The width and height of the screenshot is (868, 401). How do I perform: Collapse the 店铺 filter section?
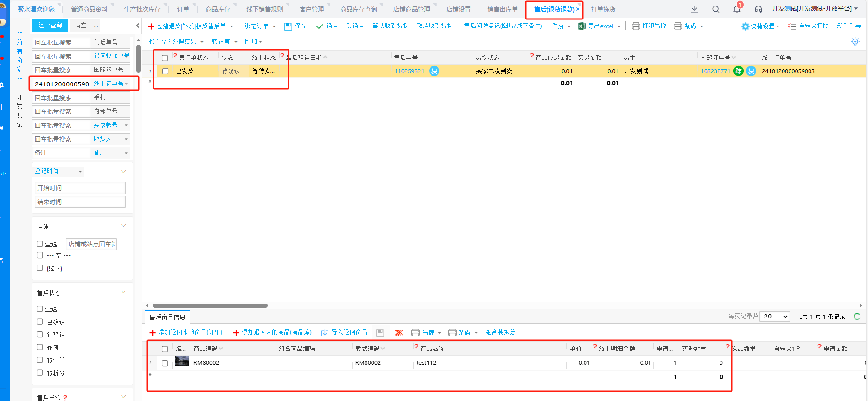pyautogui.click(x=123, y=226)
